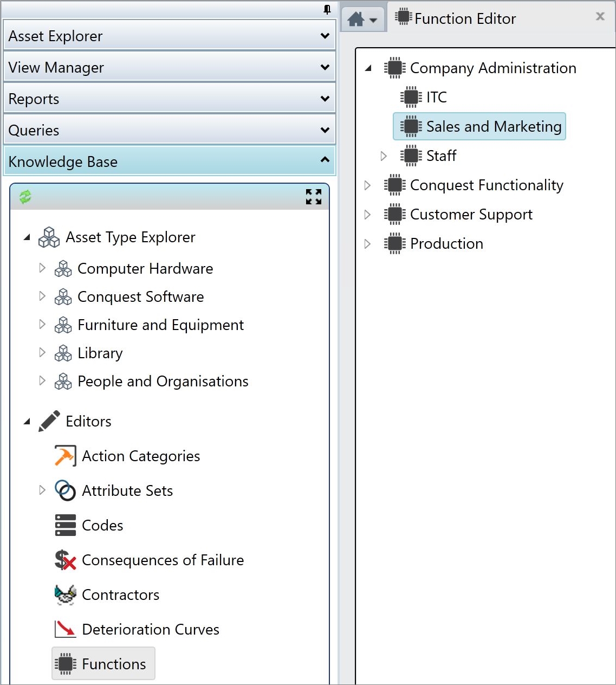Click the Consequences of Failure dollar icon

65,560
